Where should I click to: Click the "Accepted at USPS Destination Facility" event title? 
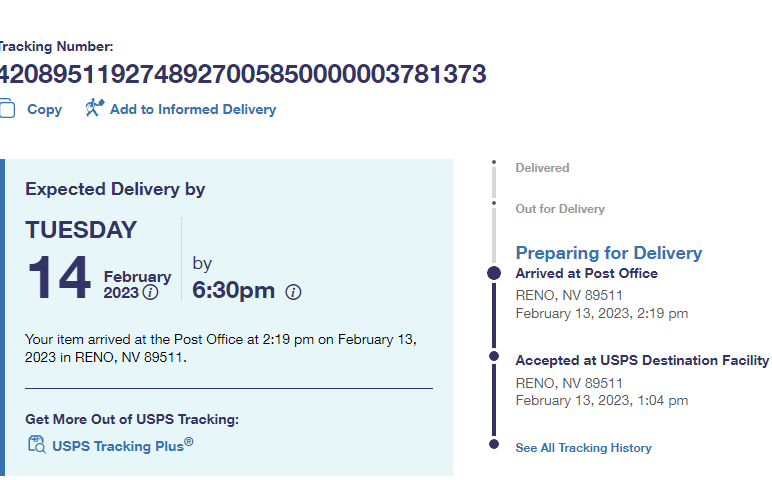[642, 360]
